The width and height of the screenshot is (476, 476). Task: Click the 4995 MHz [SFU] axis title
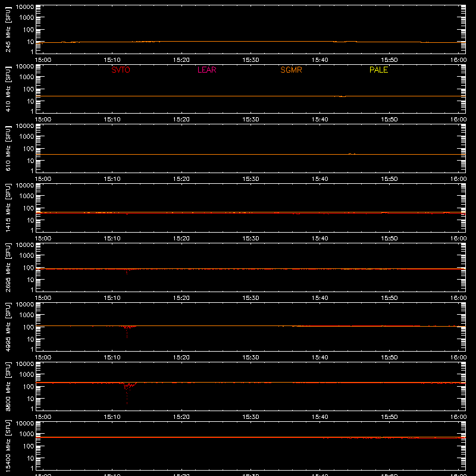tap(8, 327)
